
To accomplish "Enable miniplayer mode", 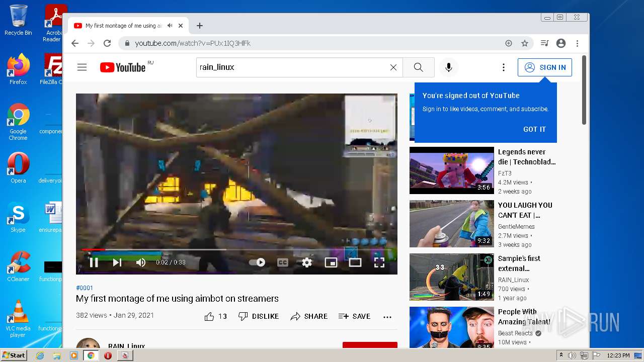I will pos(331,262).
